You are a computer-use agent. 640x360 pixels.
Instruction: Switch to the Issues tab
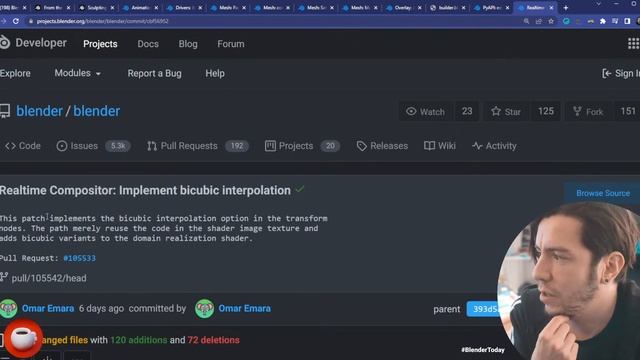93,146
